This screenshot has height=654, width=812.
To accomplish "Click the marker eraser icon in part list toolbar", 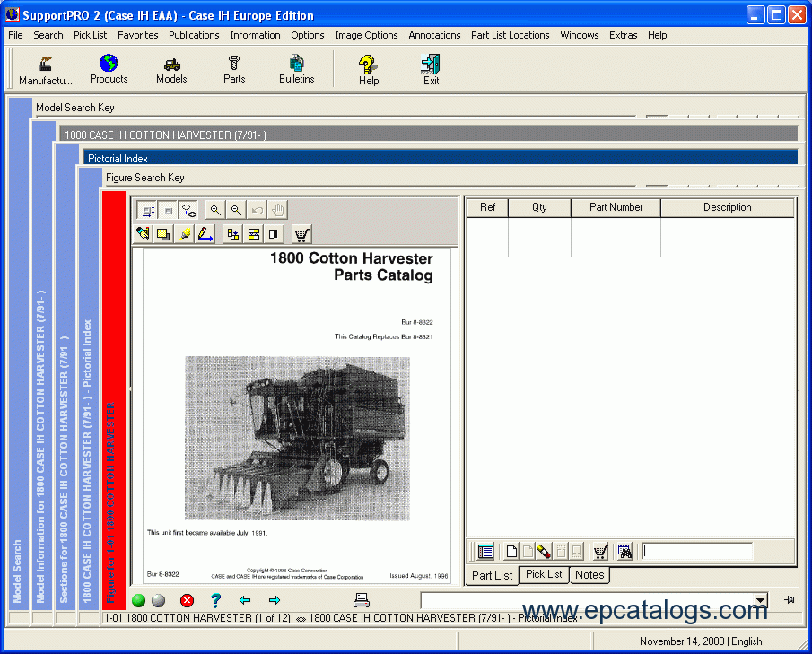I will [x=543, y=552].
